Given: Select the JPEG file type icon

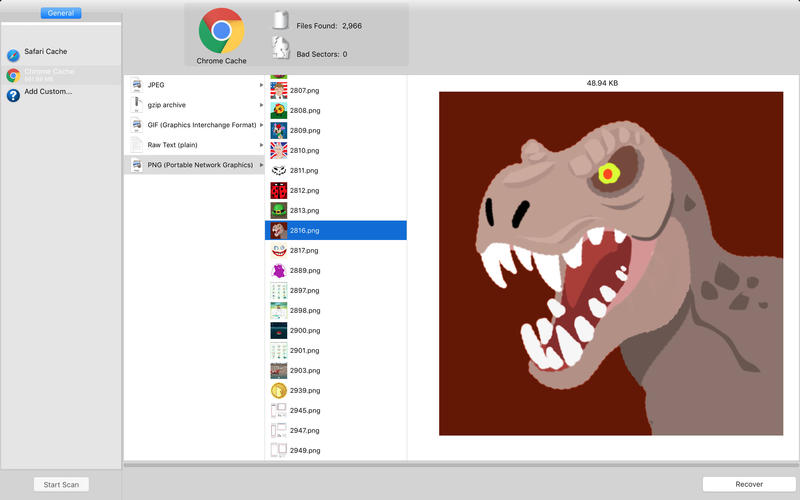Looking at the screenshot, I should click(137, 85).
